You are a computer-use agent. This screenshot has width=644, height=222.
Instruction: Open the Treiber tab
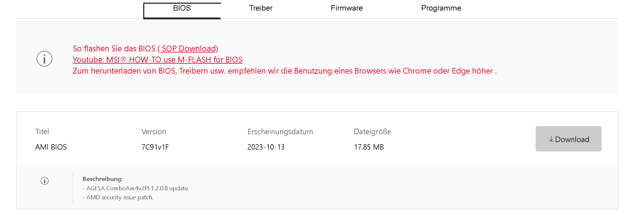pyautogui.click(x=261, y=8)
